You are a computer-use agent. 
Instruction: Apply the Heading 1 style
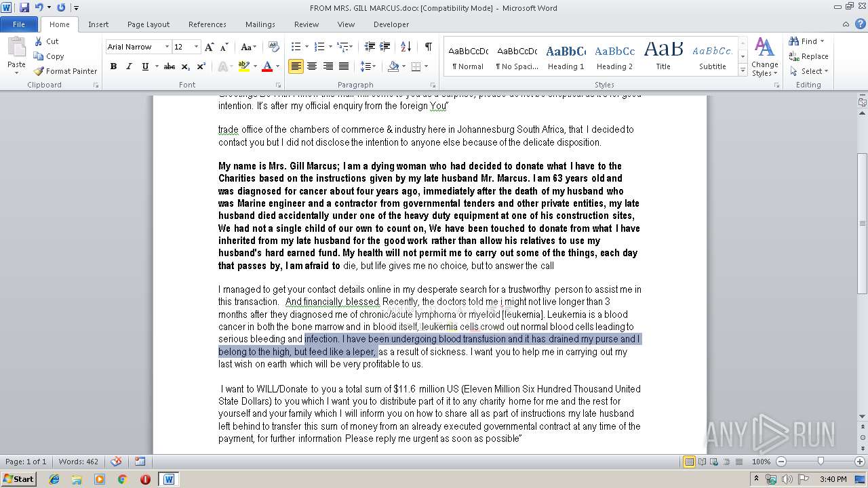point(566,57)
